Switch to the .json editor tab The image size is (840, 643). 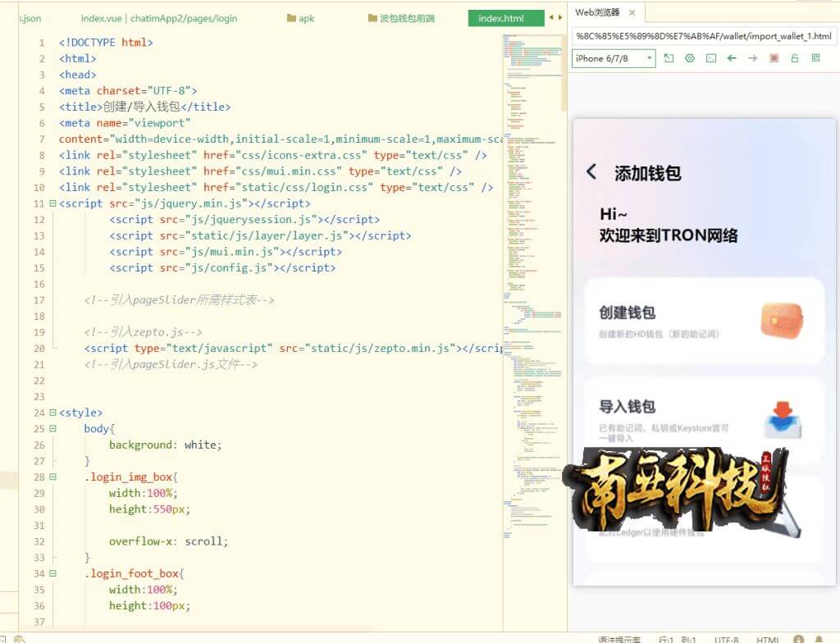[x=30, y=18]
